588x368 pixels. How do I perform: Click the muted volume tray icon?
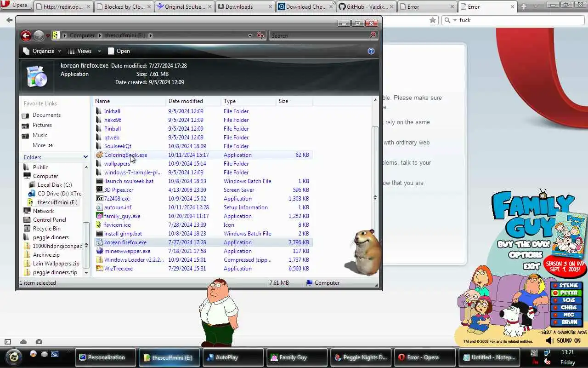(x=547, y=362)
